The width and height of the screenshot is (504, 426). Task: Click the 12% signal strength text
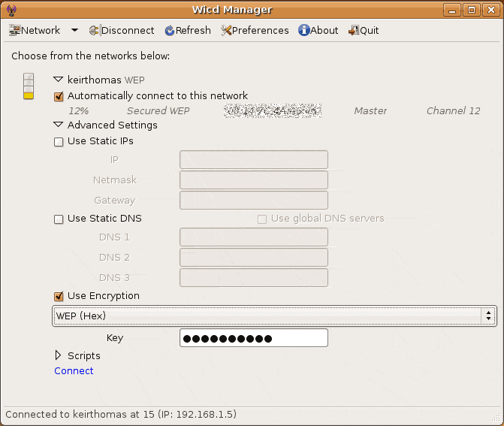tap(78, 111)
